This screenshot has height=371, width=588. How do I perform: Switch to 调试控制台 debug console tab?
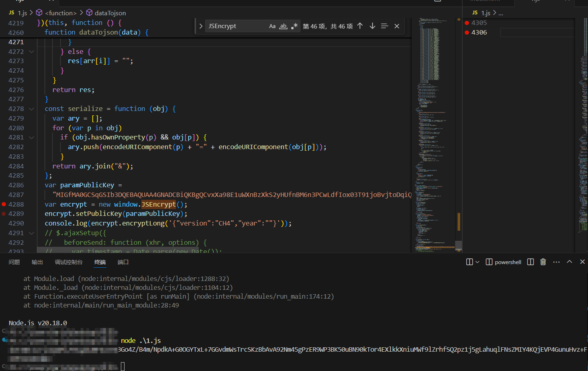69,262
